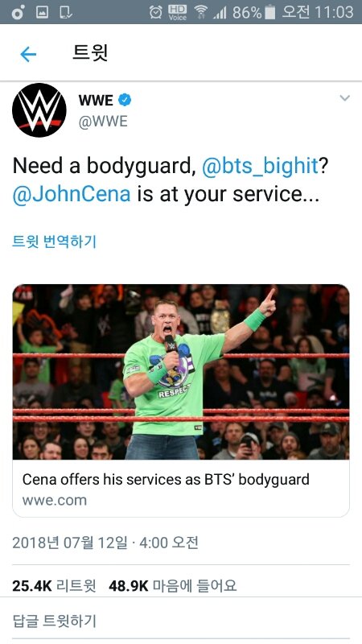This screenshot has height=644, width=362.
Task: Tap the WWE display name
Action: (x=96, y=100)
